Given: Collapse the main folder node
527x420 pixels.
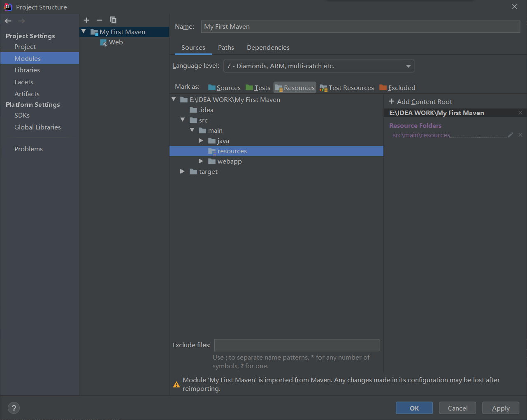Looking at the screenshot, I should click(192, 130).
